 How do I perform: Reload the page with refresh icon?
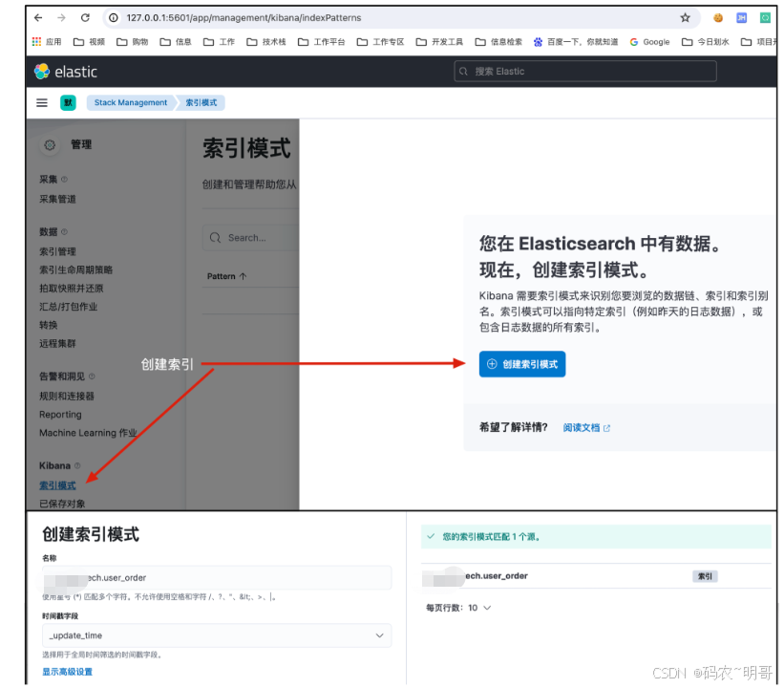click(86, 18)
